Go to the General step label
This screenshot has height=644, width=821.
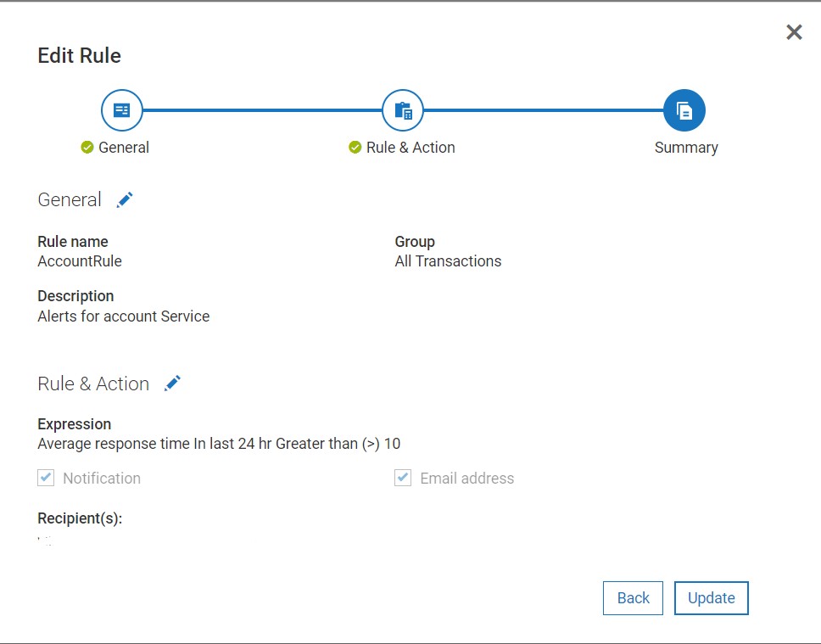click(124, 148)
